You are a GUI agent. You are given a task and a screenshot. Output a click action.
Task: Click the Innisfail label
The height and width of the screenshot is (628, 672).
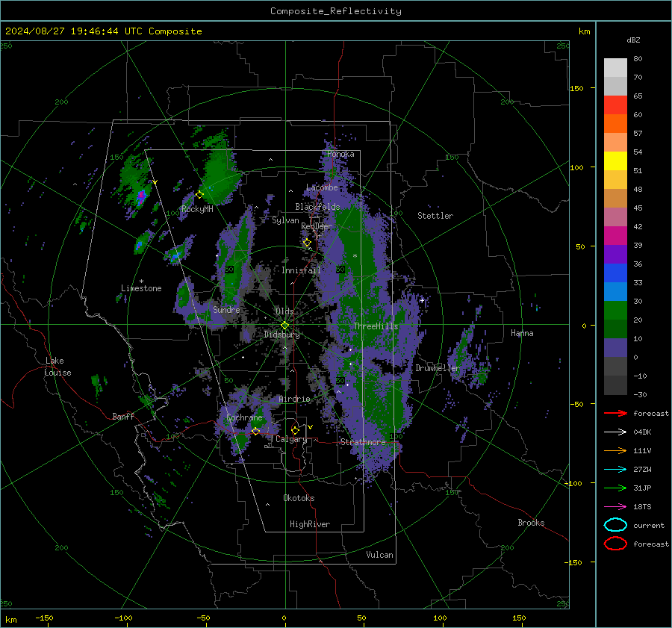(x=301, y=270)
